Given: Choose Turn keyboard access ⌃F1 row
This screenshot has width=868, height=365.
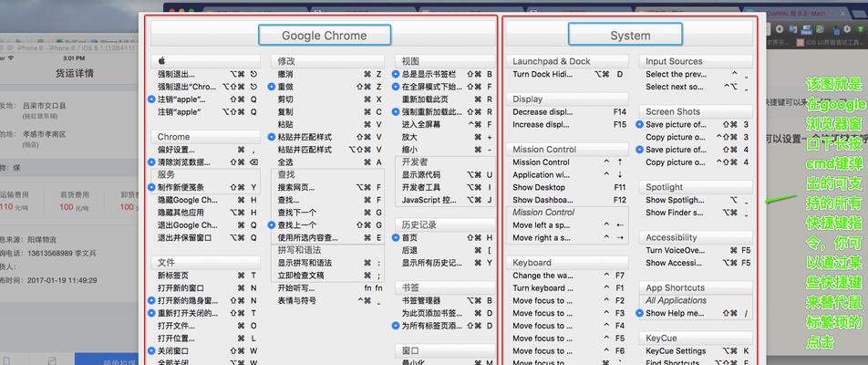Looking at the screenshot, I should (567, 288).
